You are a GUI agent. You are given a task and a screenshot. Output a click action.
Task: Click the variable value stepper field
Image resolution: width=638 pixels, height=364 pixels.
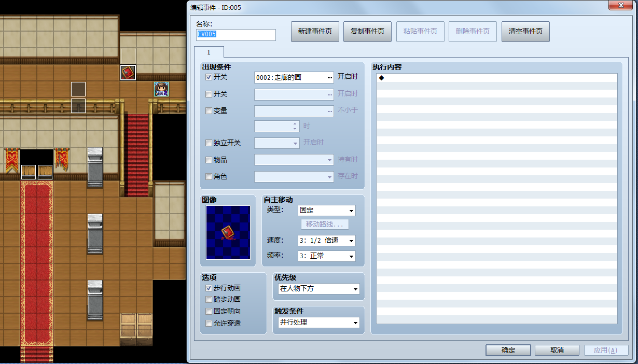click(x=277, y=126)
